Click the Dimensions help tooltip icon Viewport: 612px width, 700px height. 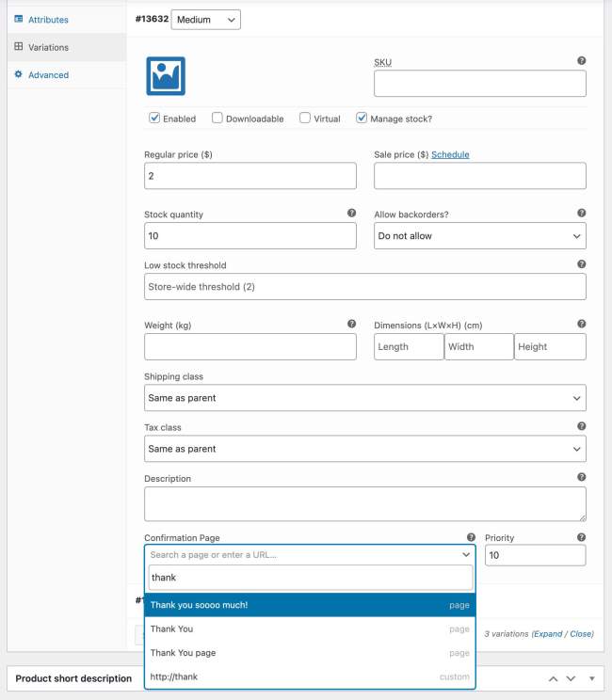[x=581, y=325]
